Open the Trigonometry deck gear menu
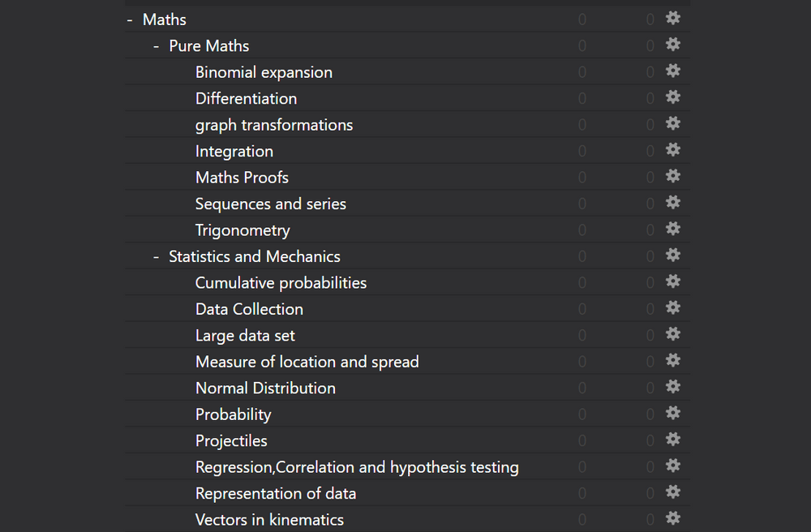This screenshot has height=532, width=811. (x=672, y=229)
